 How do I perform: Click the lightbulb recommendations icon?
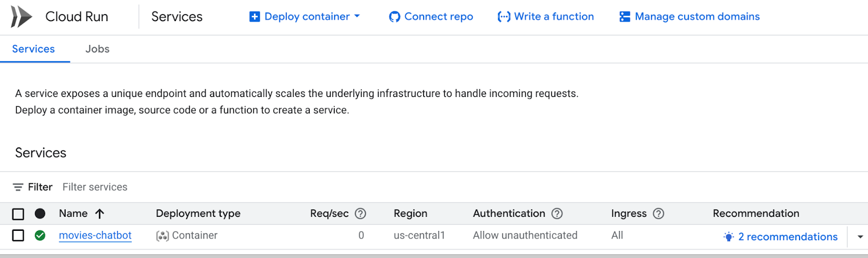729,237
